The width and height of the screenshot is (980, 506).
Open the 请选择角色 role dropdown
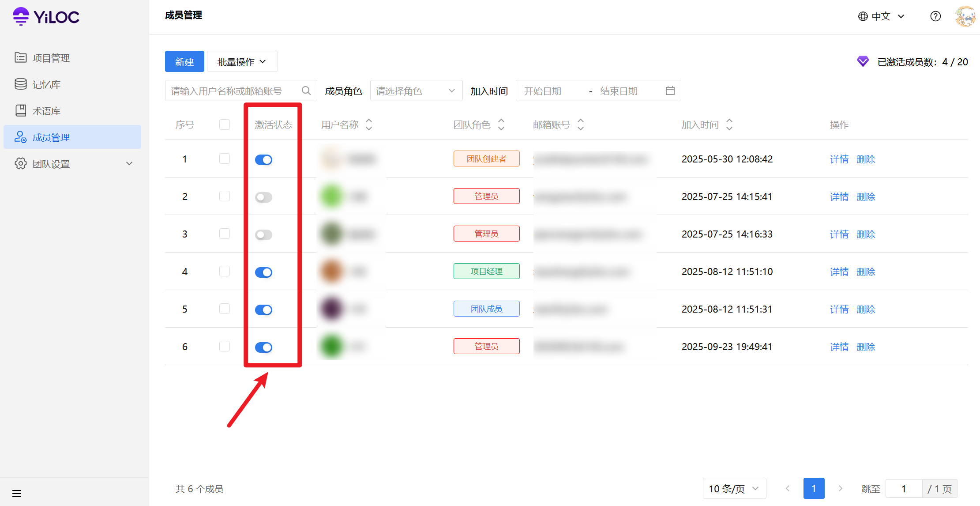click(x=416, y=91)
